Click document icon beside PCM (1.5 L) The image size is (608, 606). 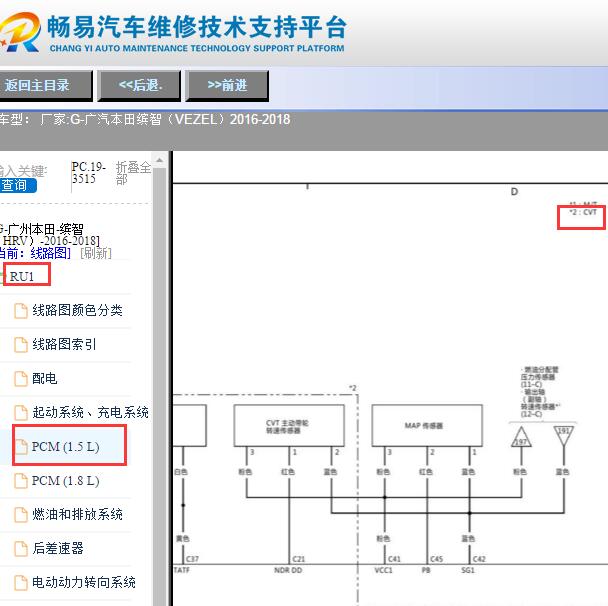click(x=21, y=447)
